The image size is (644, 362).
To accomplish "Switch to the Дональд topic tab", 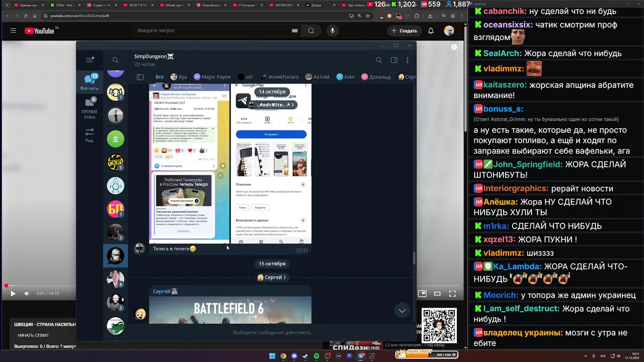I will 375,77.
